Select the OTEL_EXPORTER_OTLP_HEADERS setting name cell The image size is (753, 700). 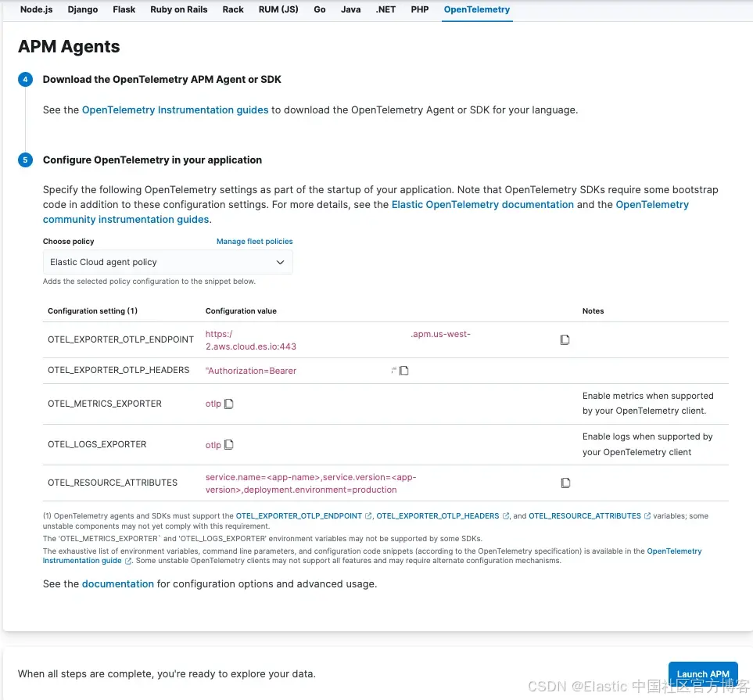pos(119,370)
